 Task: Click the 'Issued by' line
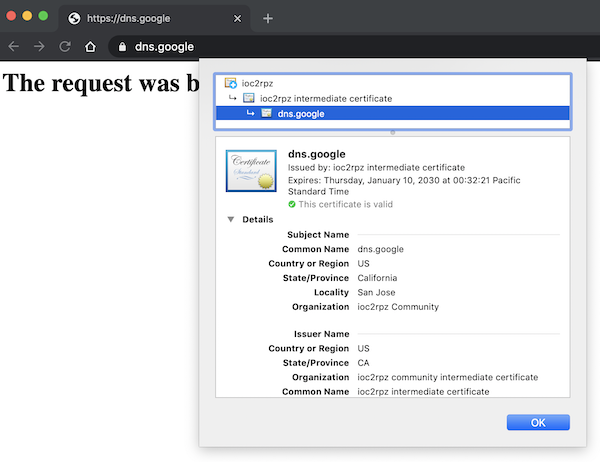[376, 167]
